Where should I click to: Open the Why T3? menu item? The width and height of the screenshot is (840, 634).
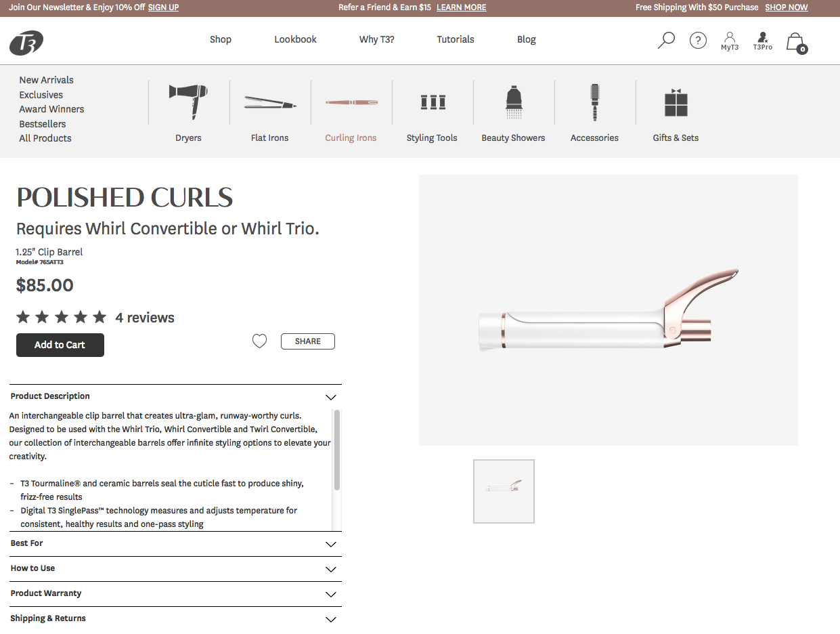coord(376,39)
